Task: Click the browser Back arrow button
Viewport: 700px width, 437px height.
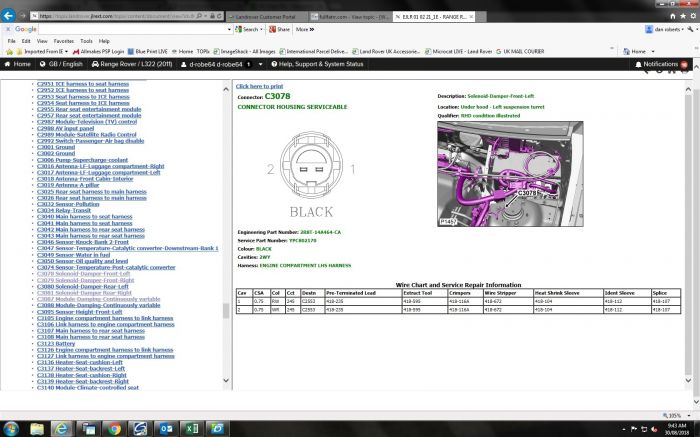Action: [8, 16]
